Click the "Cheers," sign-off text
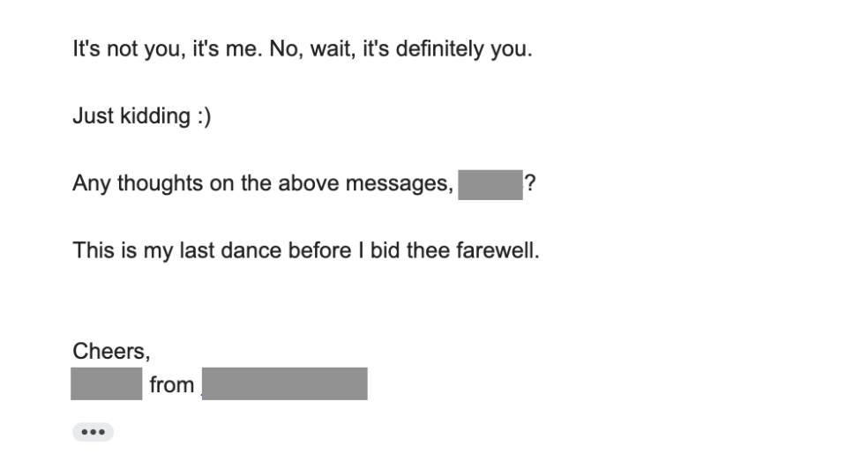Image resolution: width=868 pixels, height=476 pixels. pyautogui.click(x=111, y=350)
